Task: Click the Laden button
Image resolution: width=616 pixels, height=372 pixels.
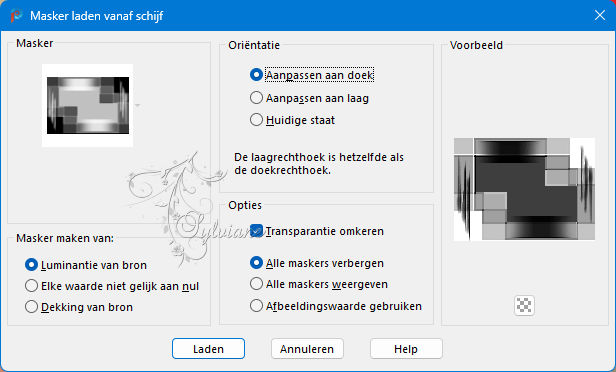Action: [x=208, y=349]
